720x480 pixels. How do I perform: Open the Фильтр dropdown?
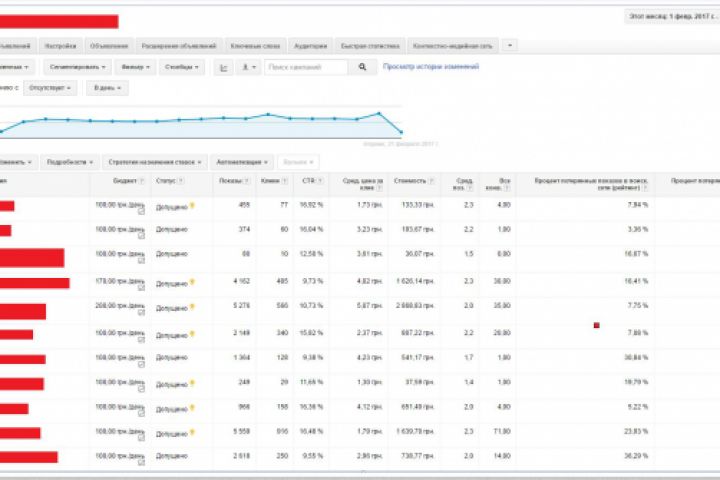[135, 67]
